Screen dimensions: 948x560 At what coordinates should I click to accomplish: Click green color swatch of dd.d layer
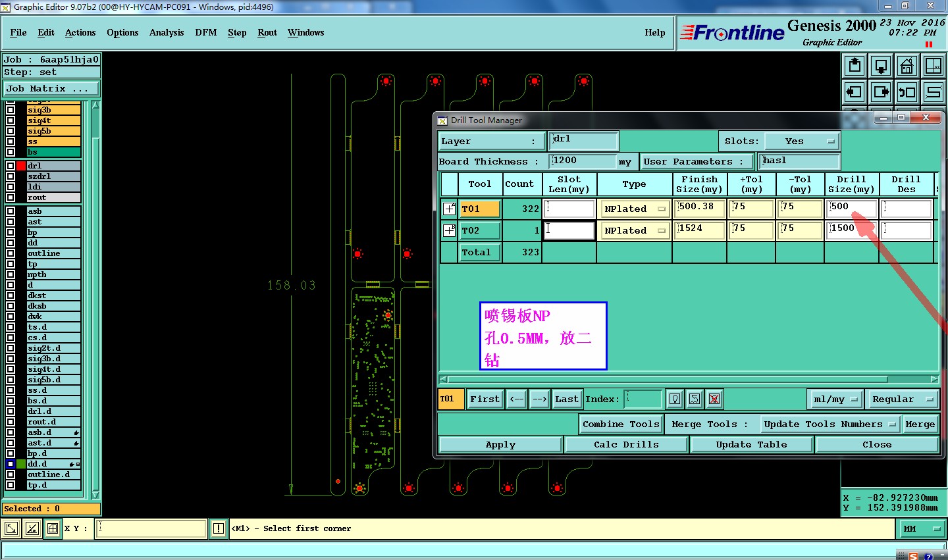(21, 464)
